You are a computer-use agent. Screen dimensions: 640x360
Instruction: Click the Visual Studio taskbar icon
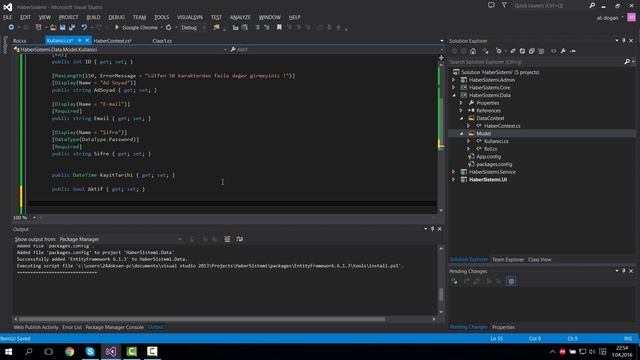(x=111, y=351)
